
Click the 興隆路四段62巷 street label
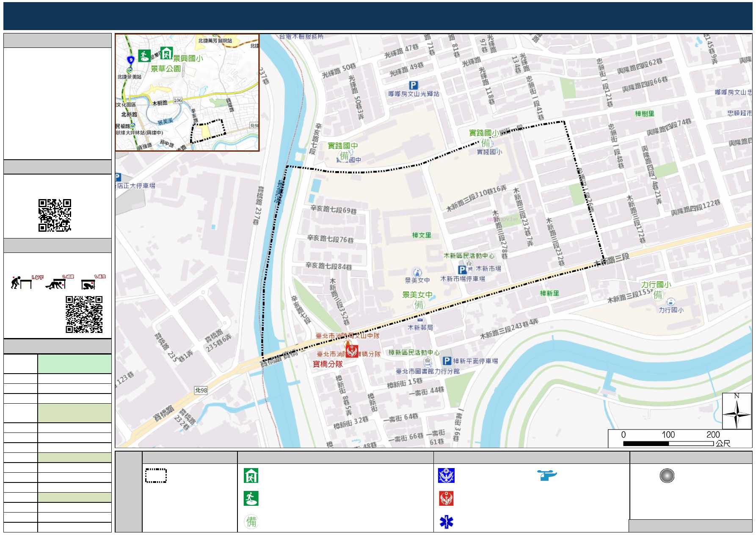pos(640,66)
